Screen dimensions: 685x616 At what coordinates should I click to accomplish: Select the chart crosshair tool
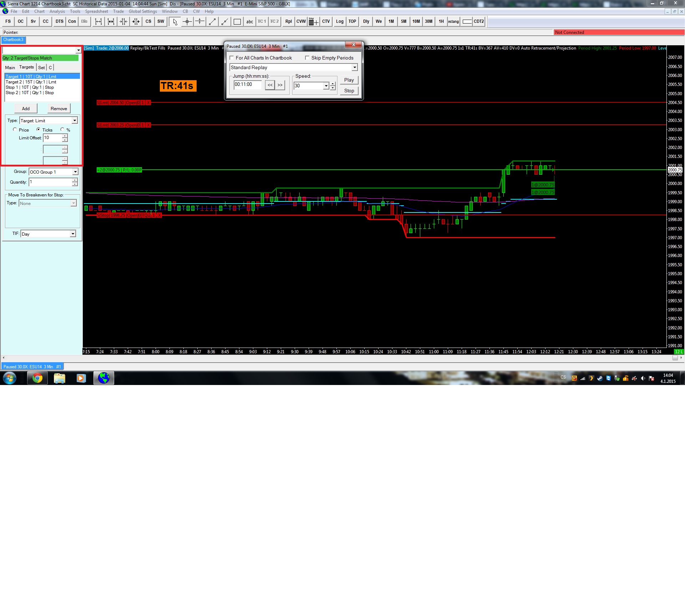click(x=187, y=22)
